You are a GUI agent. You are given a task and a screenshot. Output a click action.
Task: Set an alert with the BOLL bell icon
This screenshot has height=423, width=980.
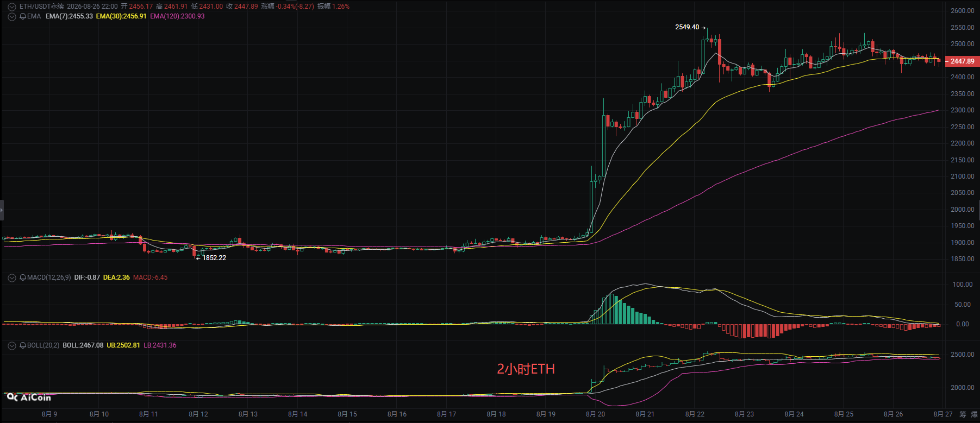[23, 345]
